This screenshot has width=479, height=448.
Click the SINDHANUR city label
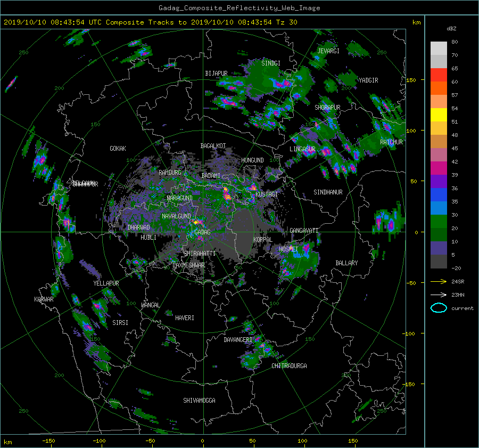click(328, 192)
